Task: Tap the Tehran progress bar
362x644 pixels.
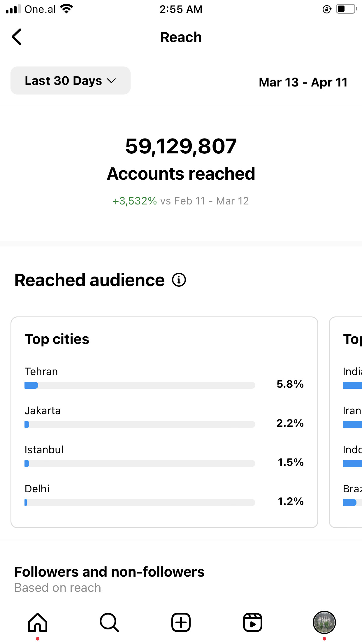Action: [140, 385]
